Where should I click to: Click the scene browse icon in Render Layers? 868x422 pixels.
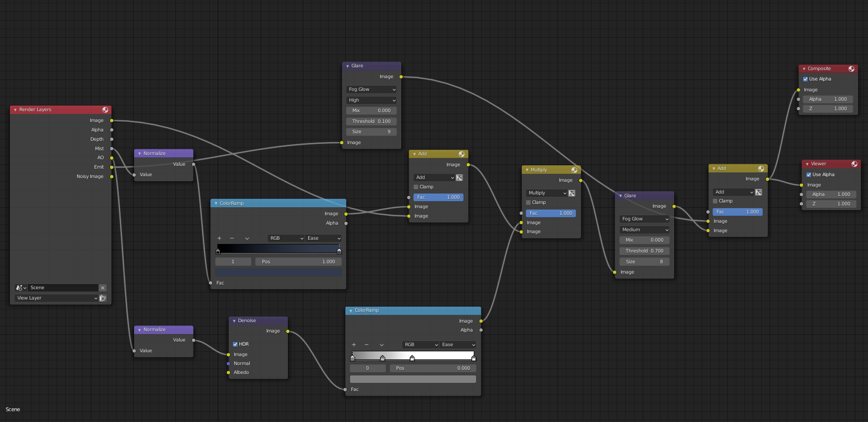pyautogui.click(x=21, y=288)
